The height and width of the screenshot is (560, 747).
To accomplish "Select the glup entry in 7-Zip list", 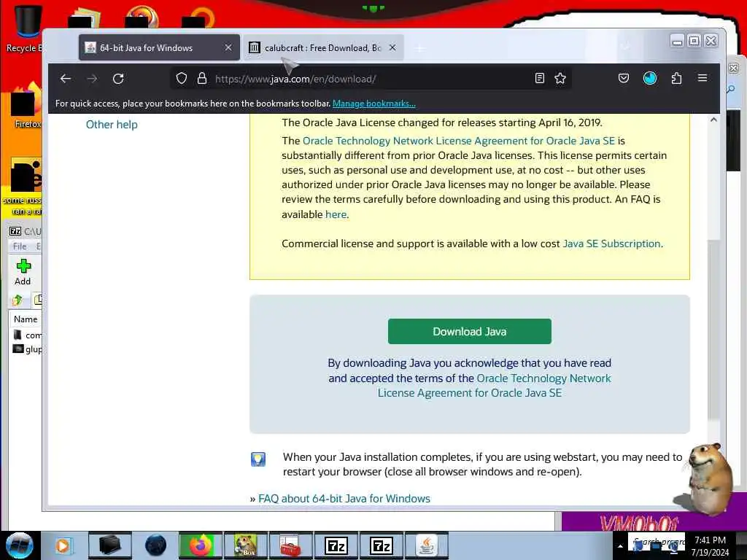I will coord(28,349).
